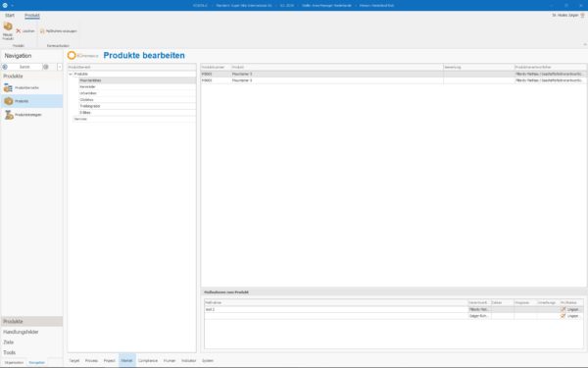
Task: Toggle the status checkbox in the first Maßnahmen row
Action: point(563,309)
